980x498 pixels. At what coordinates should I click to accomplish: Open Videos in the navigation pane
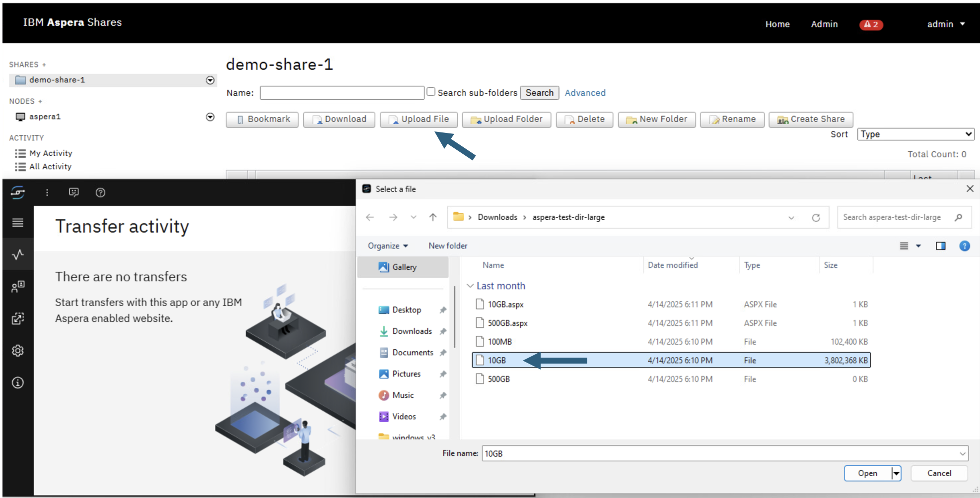point(404,417)
